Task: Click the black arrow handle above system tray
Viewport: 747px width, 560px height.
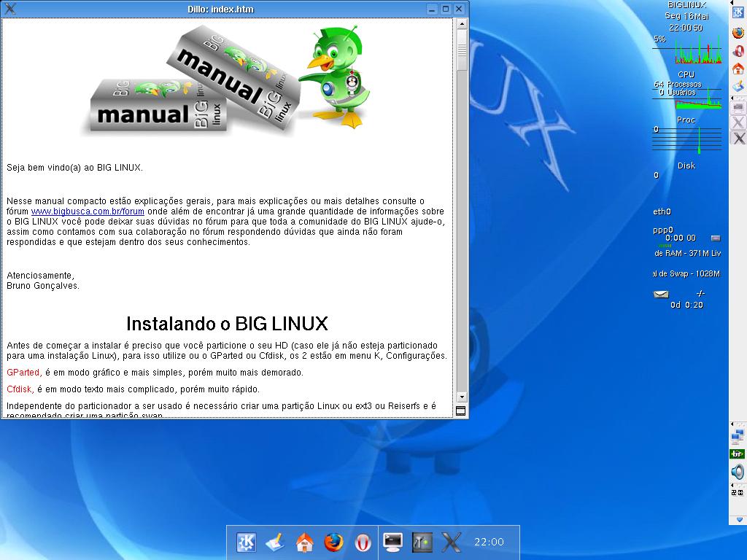Action: (x=732, y=424)
